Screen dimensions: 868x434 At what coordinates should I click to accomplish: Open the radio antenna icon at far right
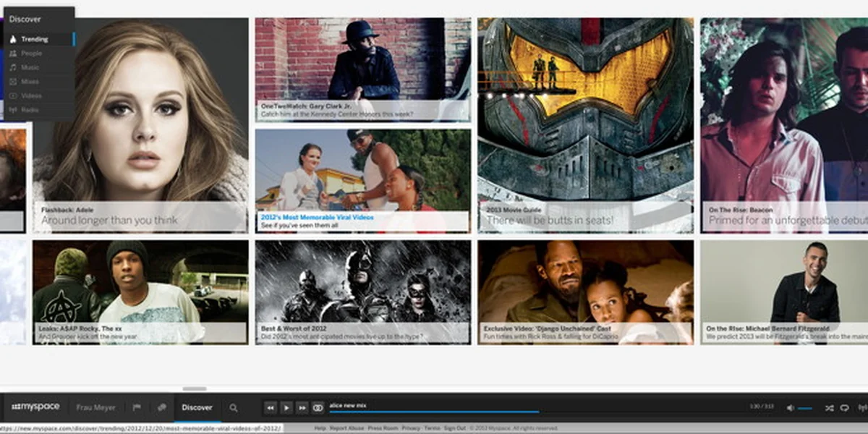pos(861,408)
